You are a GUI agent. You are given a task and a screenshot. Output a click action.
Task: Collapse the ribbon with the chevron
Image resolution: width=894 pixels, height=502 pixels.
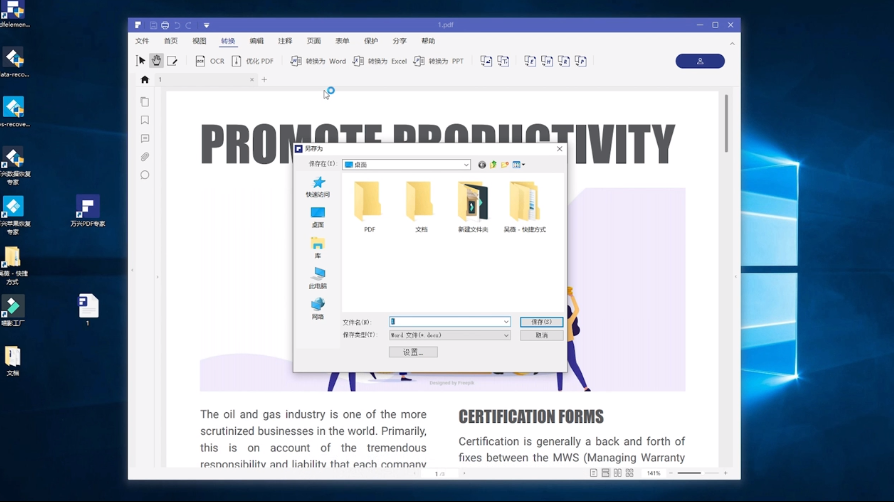[x=732, y=43]
